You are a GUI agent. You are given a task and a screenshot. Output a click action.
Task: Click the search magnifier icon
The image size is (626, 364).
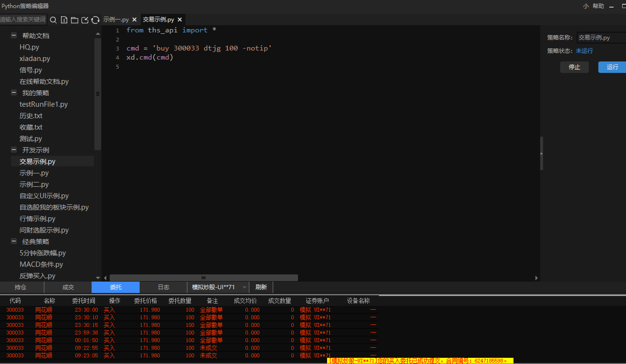(x=53, y=20)
